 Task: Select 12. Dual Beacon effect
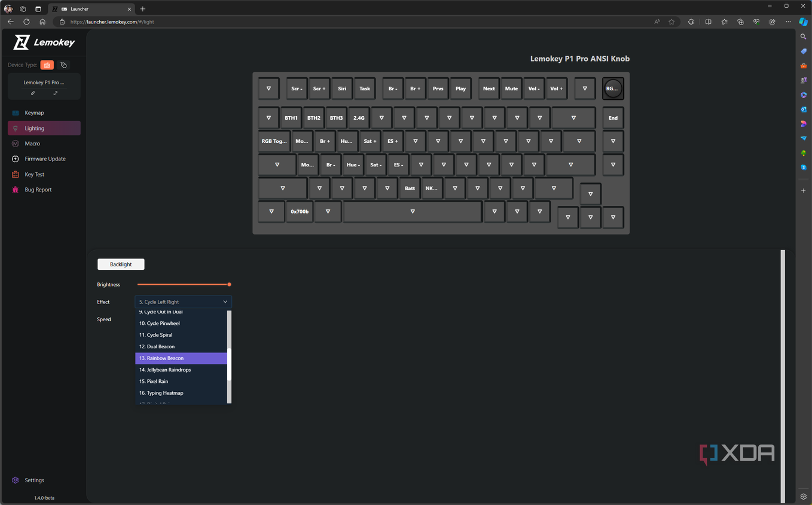coord(181,346)
